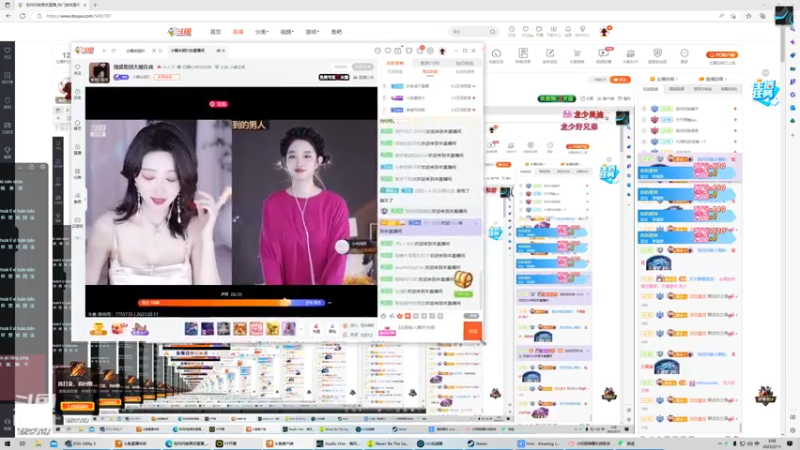Click the Douyu logo on the website header
This screenshot has height=450, width=800.
pos(180,32)
